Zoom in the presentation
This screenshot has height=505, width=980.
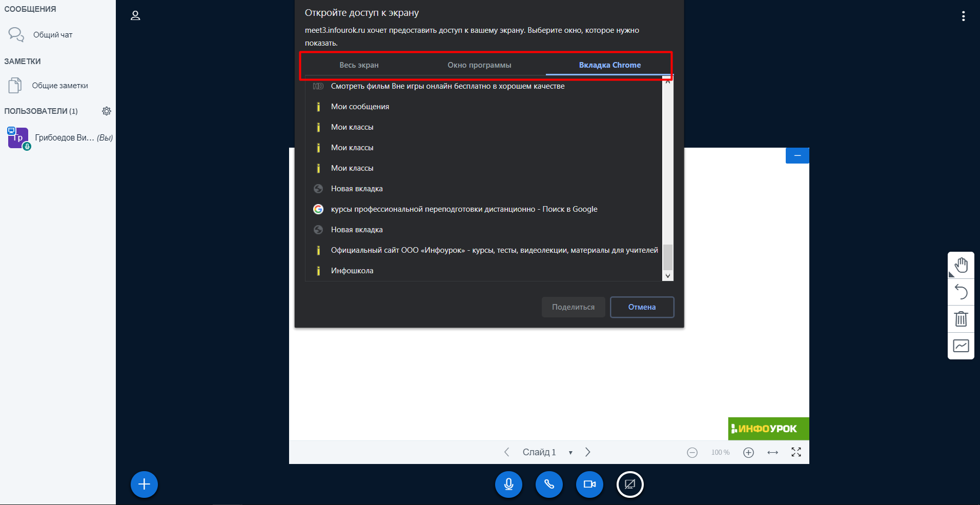coord(748,453)
